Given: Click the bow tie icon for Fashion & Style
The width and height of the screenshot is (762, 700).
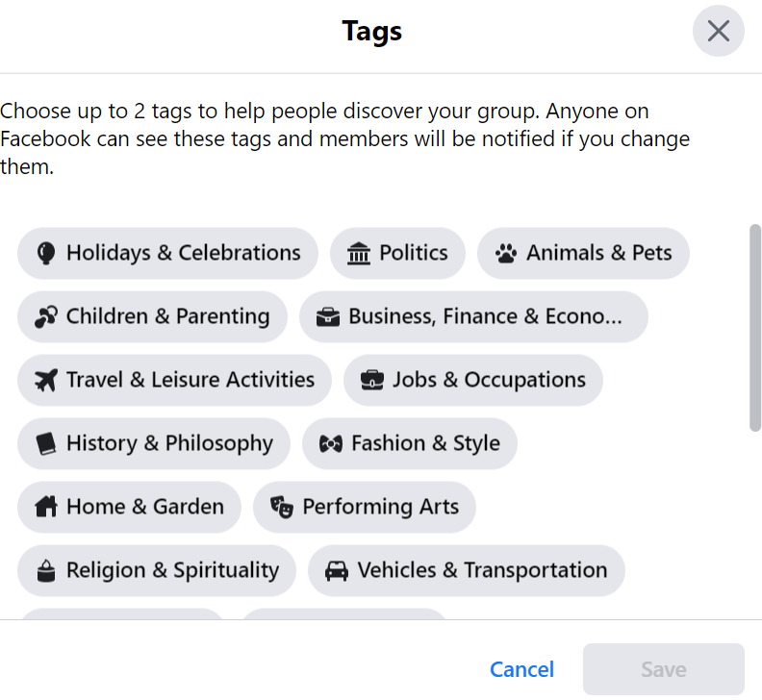Looking at the screenshot, I should point(331,444).
